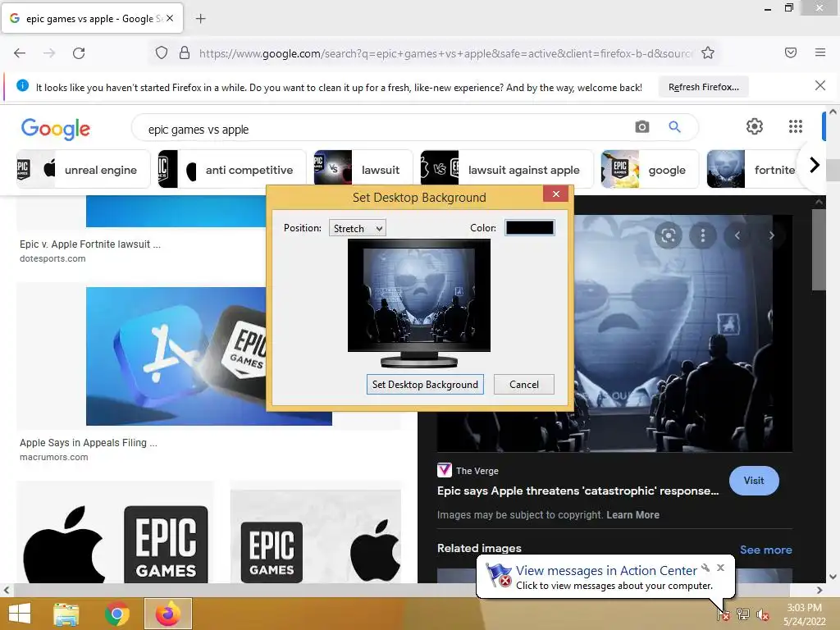The height and width of the screenshot is (630, 840).
Task: Open a new tab with plus icon
Action: point(200,19)
